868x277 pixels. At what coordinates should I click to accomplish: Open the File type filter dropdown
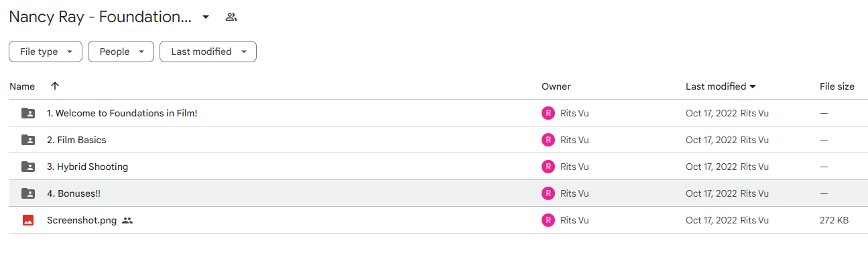[x=46, y=52]
